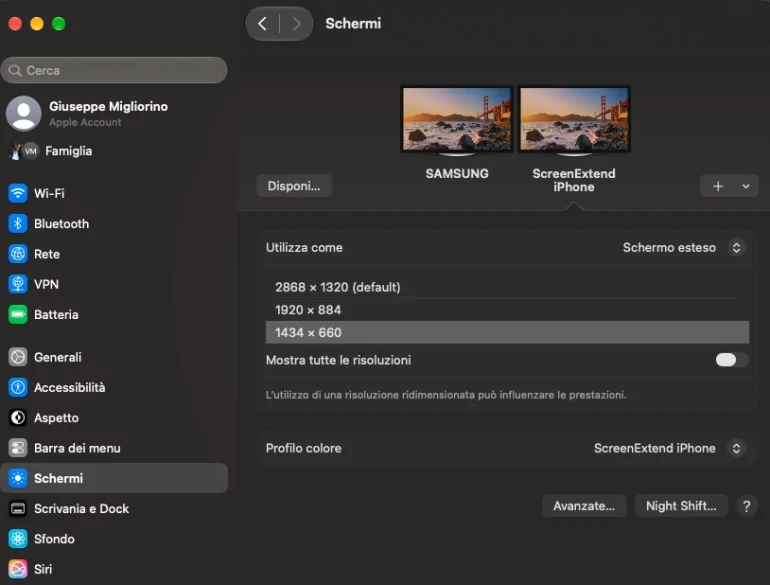Click the search magnifier icon
Image resolution: width=770 pixels, height=585 pixels.
(x=15, y=71)
